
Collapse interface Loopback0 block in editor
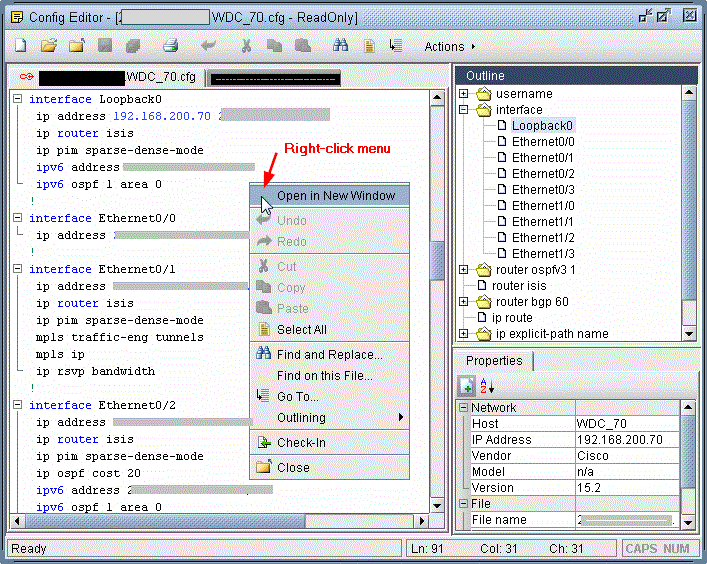tap(18, 99)
